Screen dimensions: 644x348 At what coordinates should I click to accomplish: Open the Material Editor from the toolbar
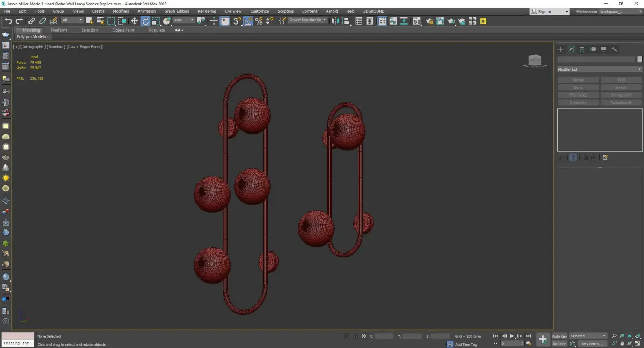point(416,21)
